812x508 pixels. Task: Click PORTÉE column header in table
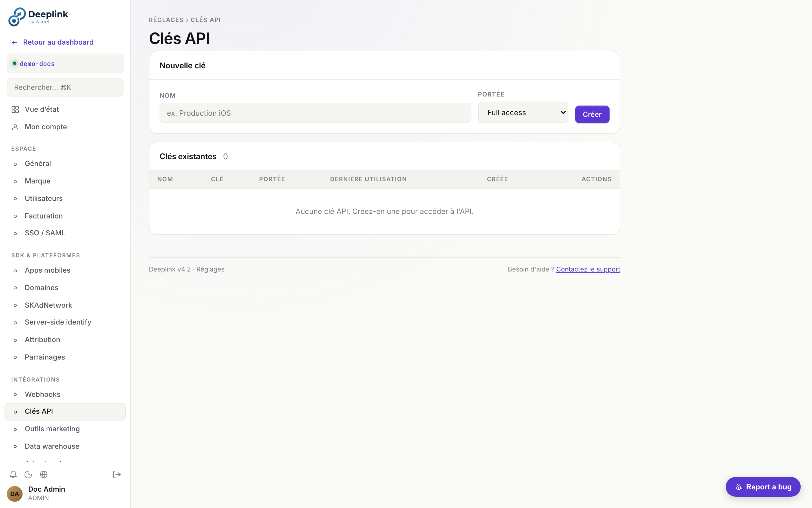point(272,179)
